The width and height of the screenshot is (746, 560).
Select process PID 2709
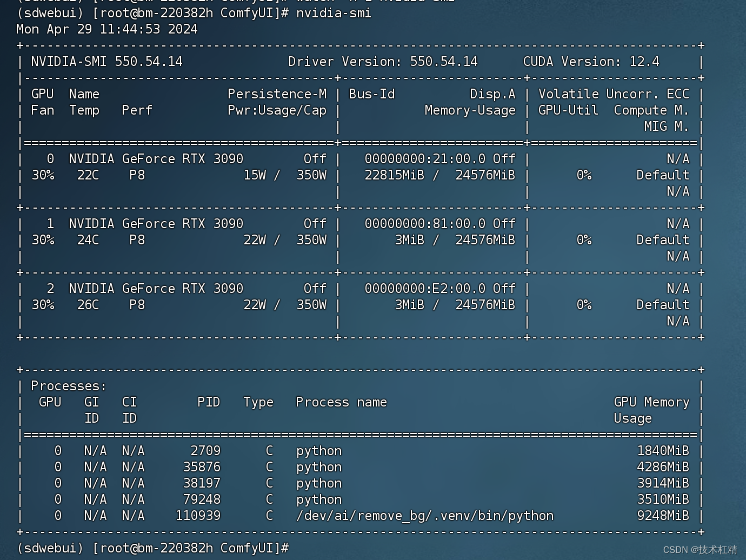[205, 450]
